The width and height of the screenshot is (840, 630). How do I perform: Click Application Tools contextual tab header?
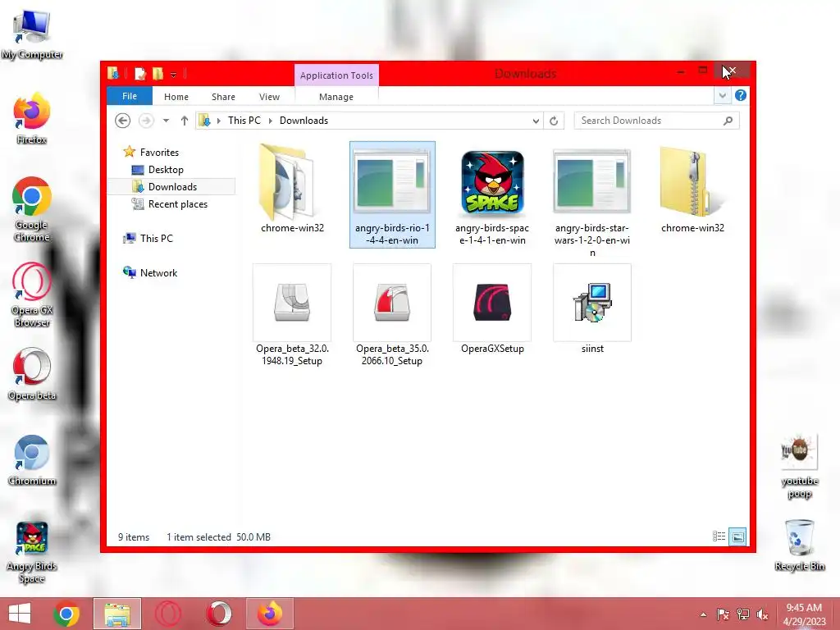(x=336, y=75)
